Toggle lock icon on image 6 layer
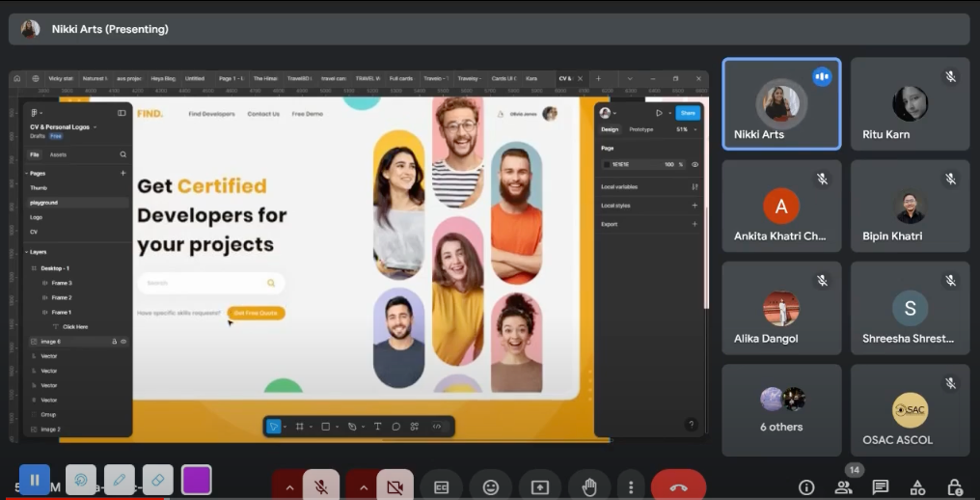 point(115,342)
